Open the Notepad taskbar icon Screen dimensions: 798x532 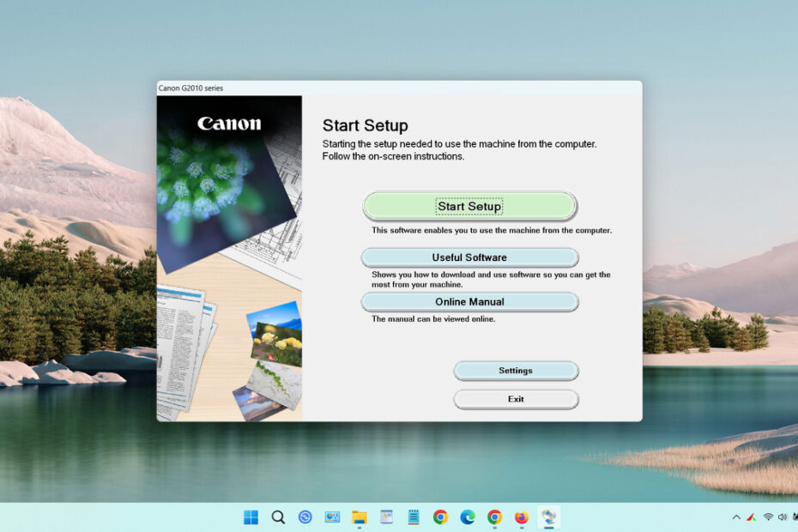(x=414, y=517)
